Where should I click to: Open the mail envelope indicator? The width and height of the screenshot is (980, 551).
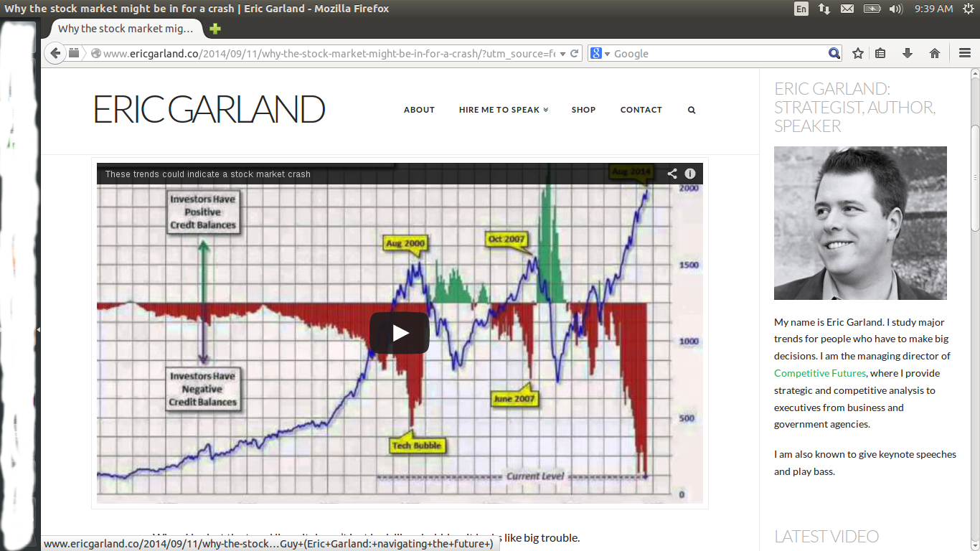847,9
